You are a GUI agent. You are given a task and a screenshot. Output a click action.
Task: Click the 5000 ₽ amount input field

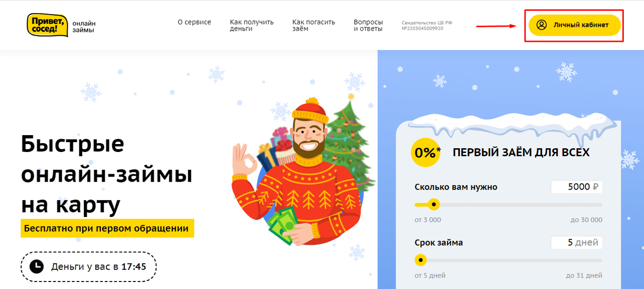pyautogui.click(x=577, y=187)
